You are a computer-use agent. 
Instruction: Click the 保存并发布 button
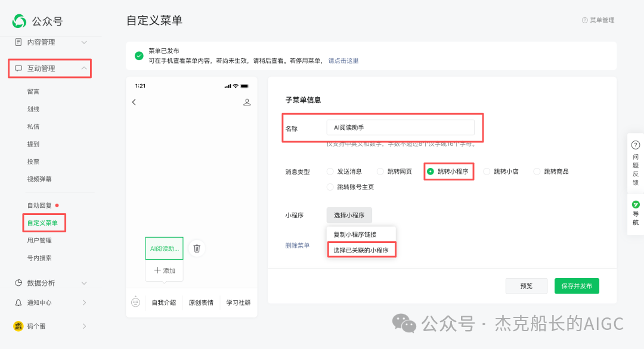click(x=577, y=286)
